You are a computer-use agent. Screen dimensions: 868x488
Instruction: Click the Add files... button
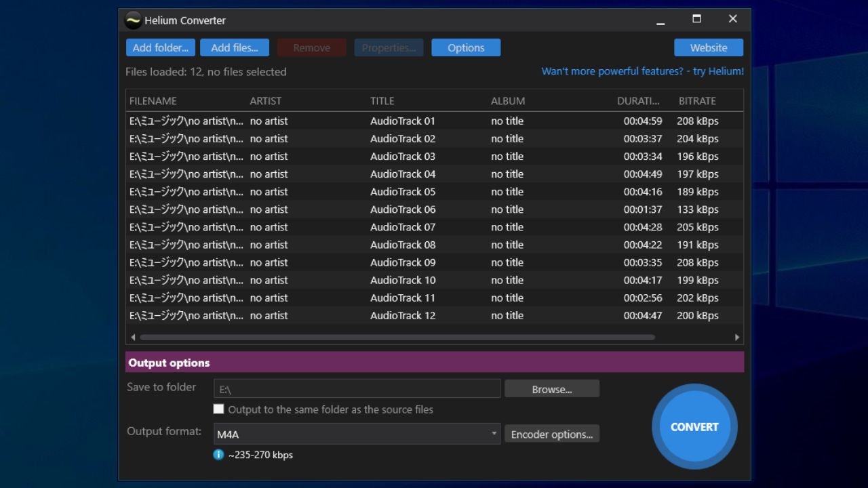pyautogui.click(x=235, y=47)
